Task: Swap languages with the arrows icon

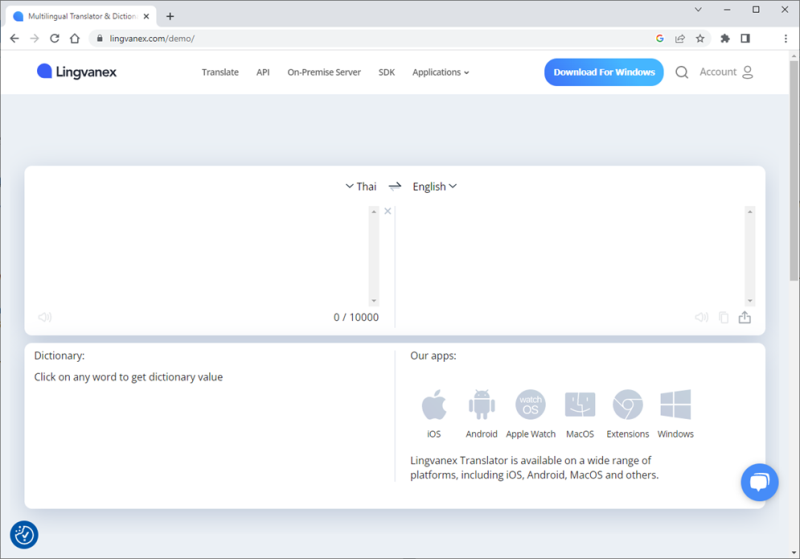Action: [x=395, y=186]
